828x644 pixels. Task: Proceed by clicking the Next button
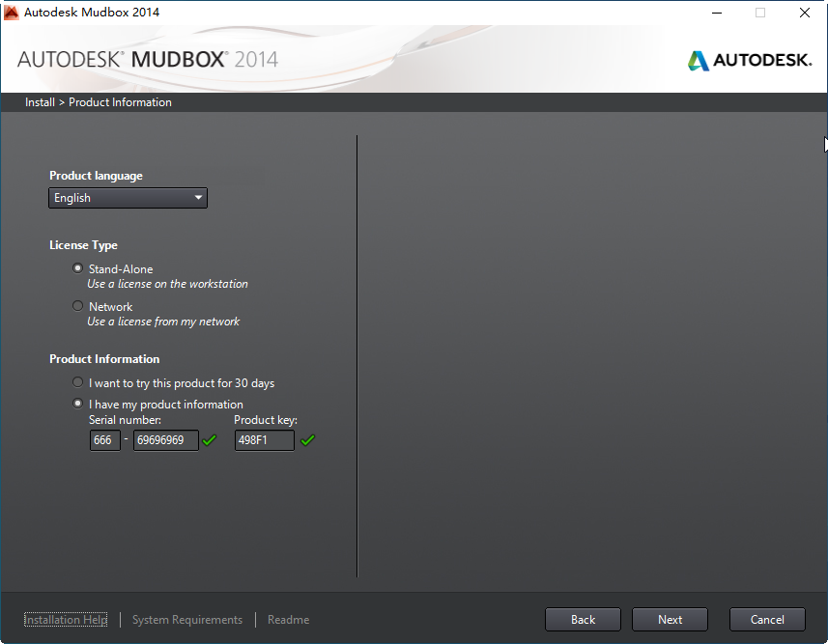[x=671, y=620]
